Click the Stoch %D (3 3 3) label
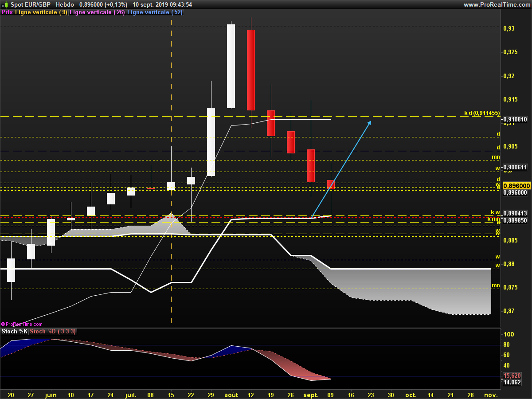 pos(53,331)
